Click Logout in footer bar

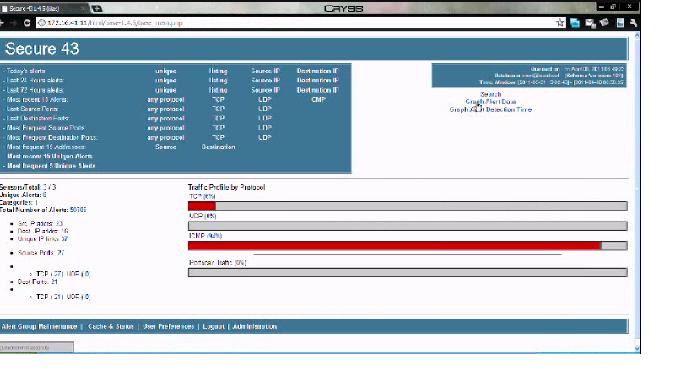[x=213, y=327]
